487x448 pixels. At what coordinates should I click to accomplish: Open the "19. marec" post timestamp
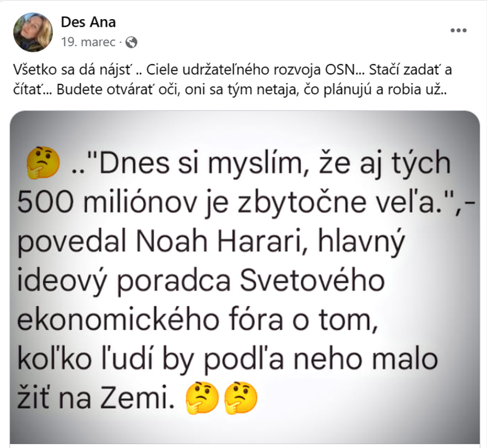tap(88, 42)
